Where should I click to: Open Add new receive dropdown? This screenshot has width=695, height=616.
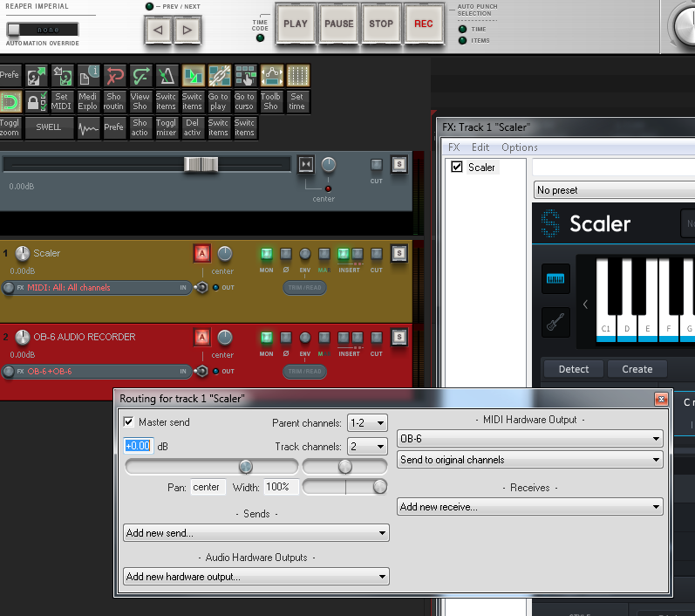[529, 507]
